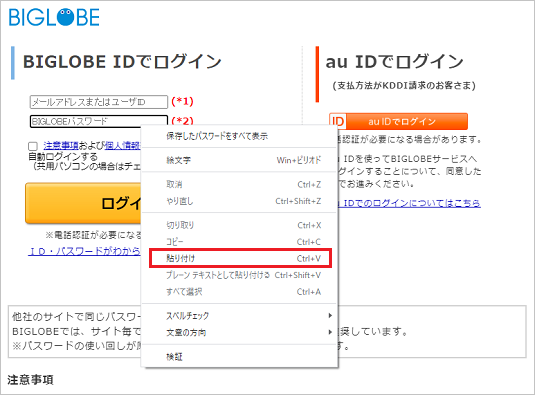
Task: Click the email or user ID field
Action: [x=99, y=102]
